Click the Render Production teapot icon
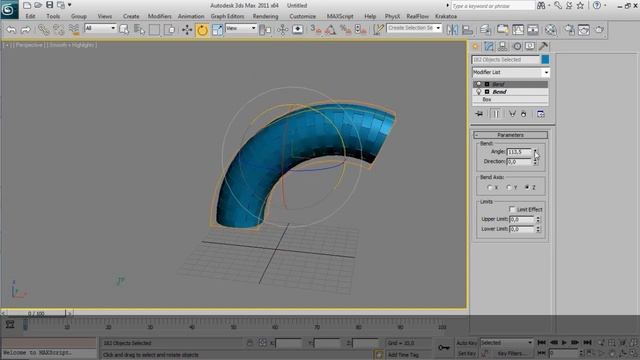Viewport: 640px width, 360px height. [x=599, y=29]
